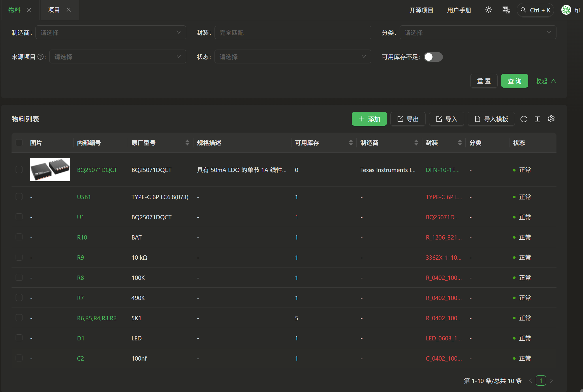Open the BQ25071DQCT chip thumbnail image

(50, 170)
